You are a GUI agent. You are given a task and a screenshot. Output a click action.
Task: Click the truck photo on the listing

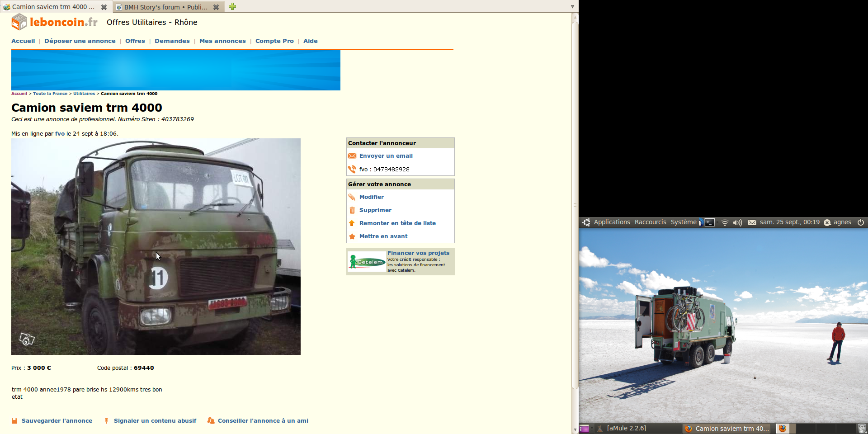tap(156, 246)
